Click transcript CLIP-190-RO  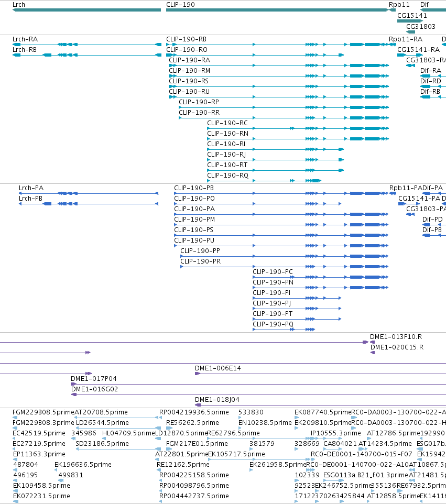(x=187, y=50)
